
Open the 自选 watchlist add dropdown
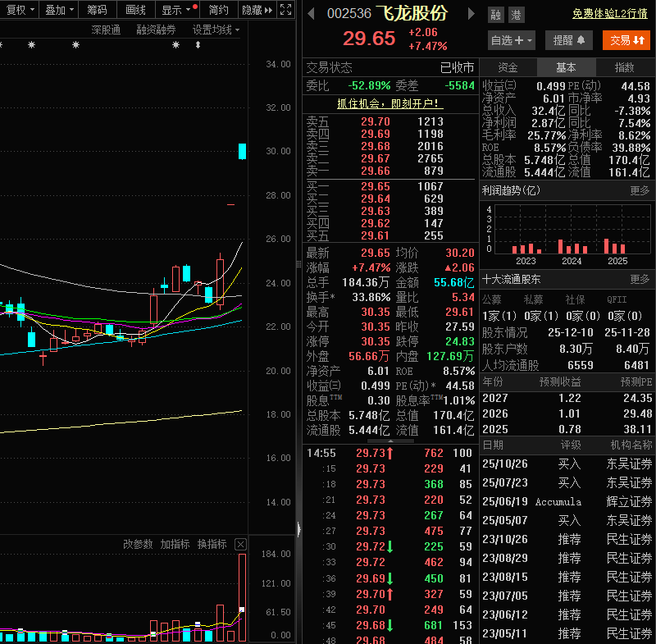(512, 39)
